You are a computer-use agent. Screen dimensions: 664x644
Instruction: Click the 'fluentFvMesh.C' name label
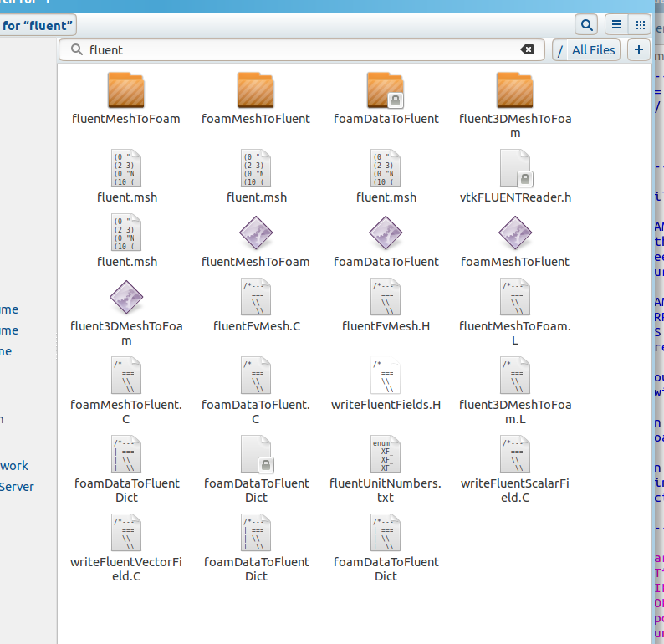click(x=257, y=326)
